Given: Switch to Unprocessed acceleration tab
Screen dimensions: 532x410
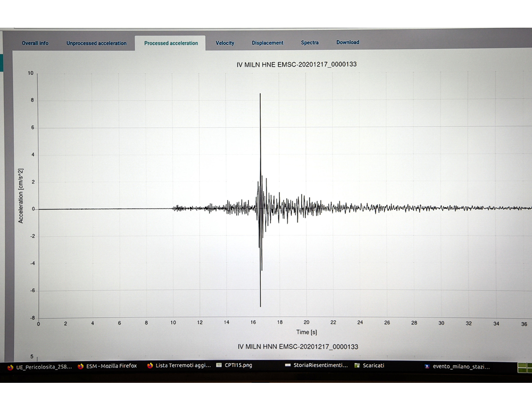Looking at the screenshot, I should [x=96, y=43].
